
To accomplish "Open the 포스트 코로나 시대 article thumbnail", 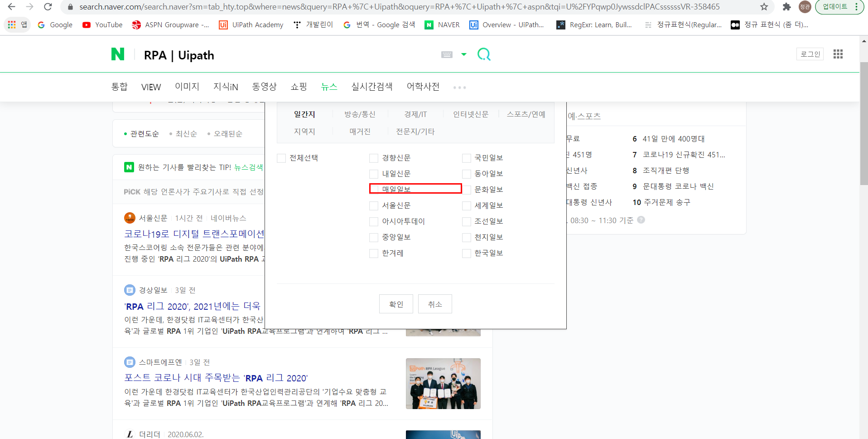I will 443,384.
